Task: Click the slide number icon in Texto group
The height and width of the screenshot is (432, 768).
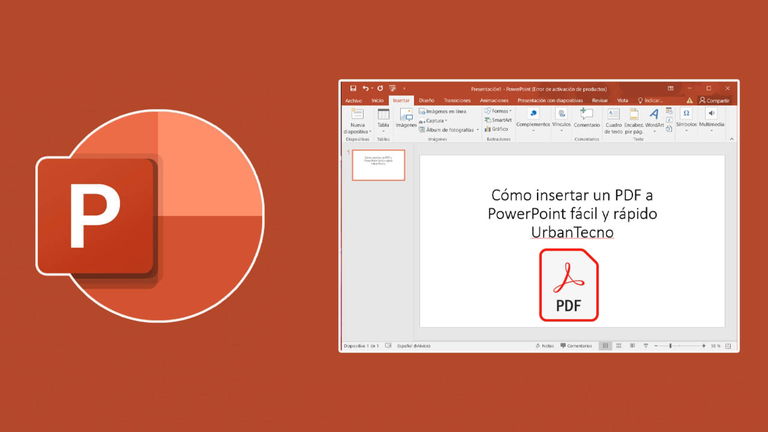Action: (x=669, y=120)
